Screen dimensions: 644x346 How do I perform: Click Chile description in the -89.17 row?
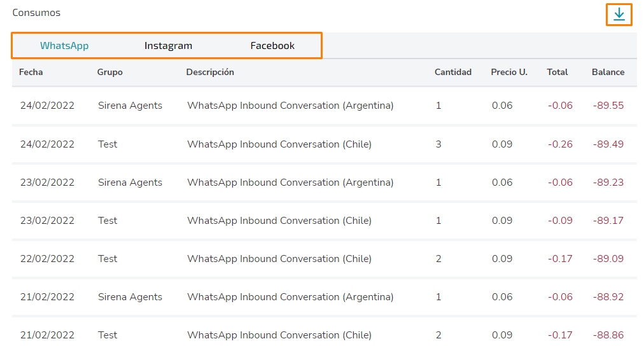pos(279,221)
